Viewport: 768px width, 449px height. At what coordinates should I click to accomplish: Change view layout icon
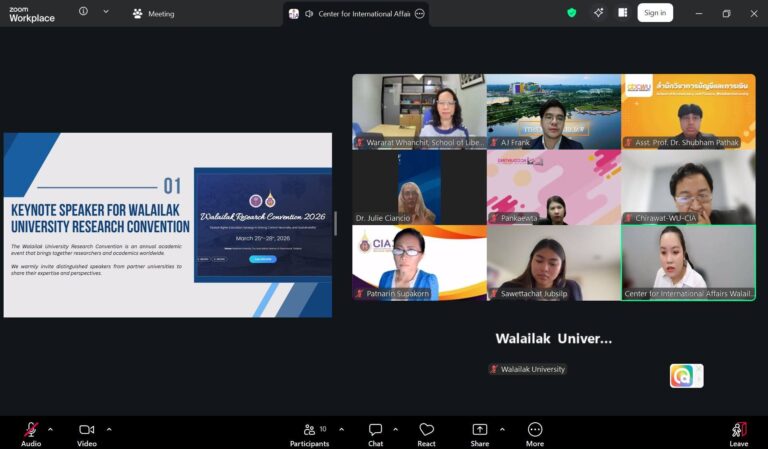pos(623,13)
